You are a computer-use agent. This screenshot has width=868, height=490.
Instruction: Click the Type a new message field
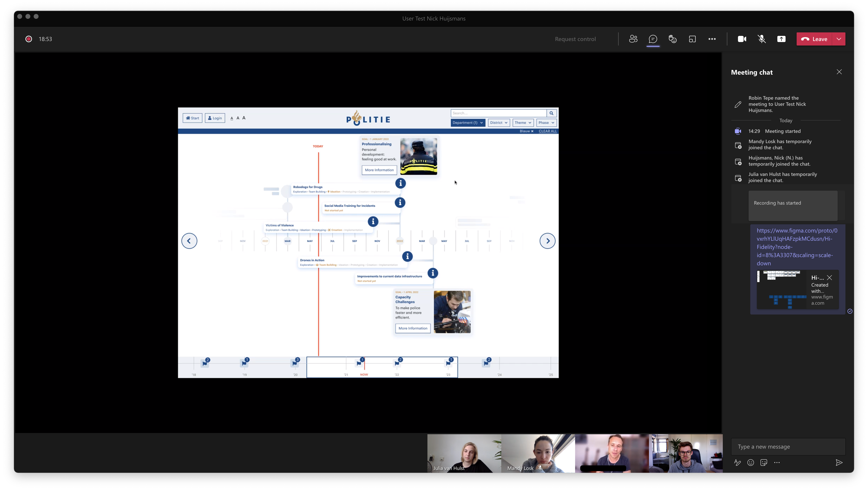click(788, 447)
